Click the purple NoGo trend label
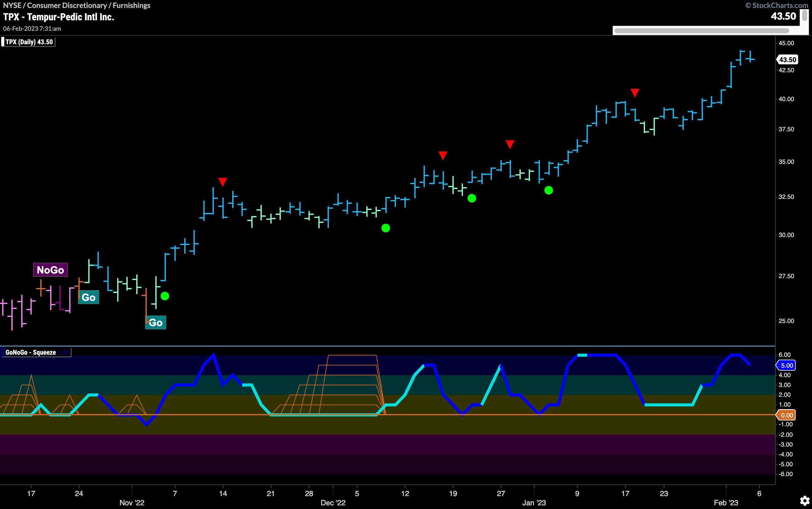 click(50, 270)
